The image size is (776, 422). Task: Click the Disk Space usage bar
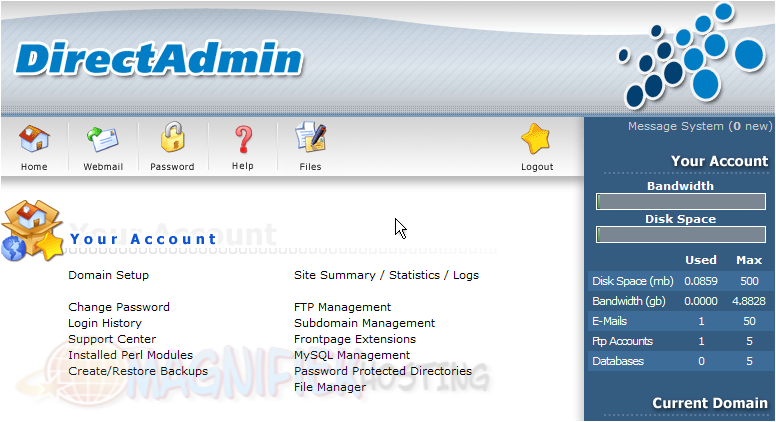(x=681, y=234)
